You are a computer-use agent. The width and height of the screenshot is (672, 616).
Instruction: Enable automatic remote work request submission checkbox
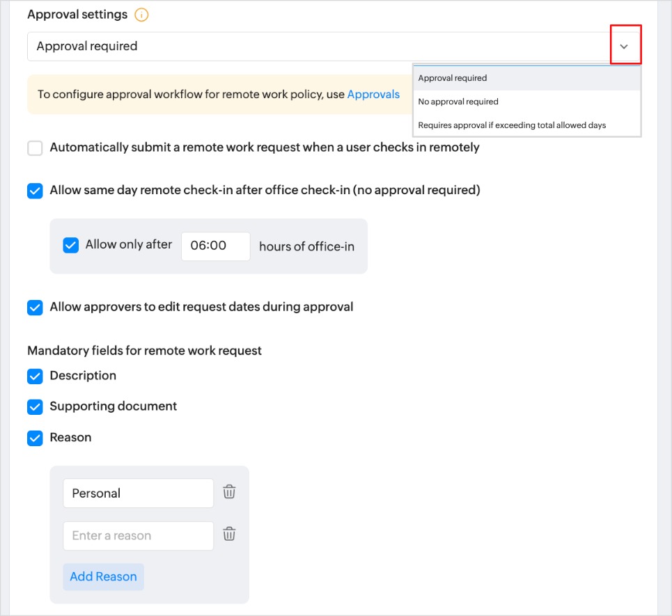point(35,148)
